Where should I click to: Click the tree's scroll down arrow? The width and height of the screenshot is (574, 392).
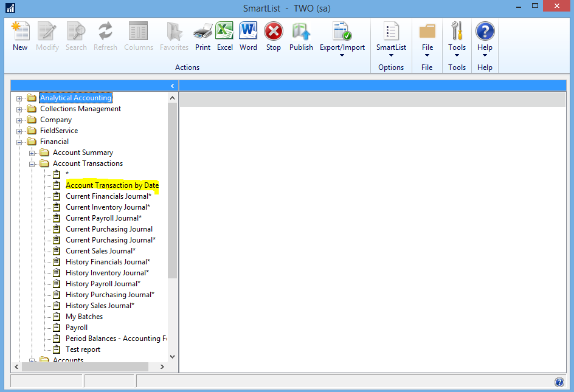173,357
